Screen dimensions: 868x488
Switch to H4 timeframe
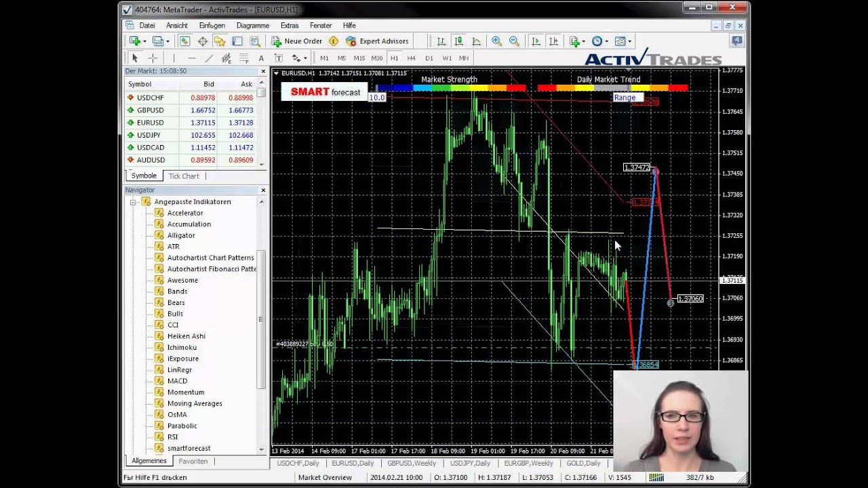(x=411, y=58)
